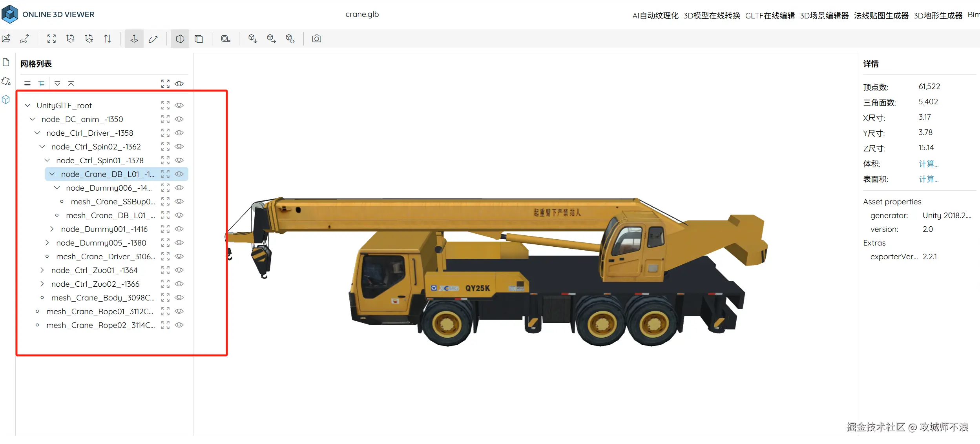This screenshot has width=980, height=444.
Task: Hide mesh_Crane_Body with its eye icon
Action: (179, 297)
